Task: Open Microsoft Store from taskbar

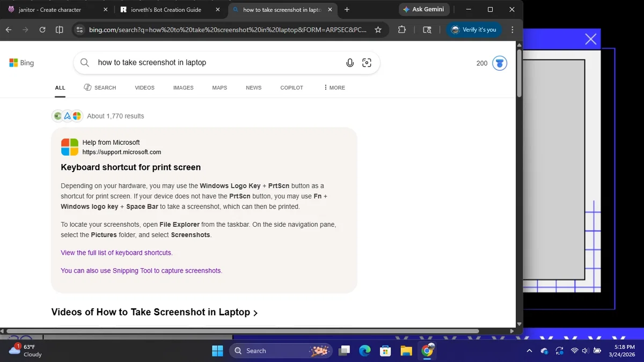Action: click(385, 351)
